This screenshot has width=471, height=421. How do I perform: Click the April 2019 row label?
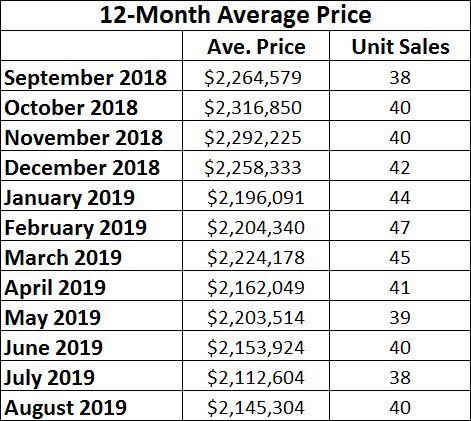55,288
